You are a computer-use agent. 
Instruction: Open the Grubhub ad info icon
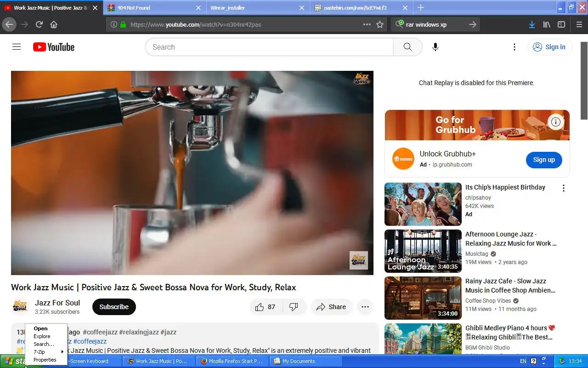click(556, 122)
